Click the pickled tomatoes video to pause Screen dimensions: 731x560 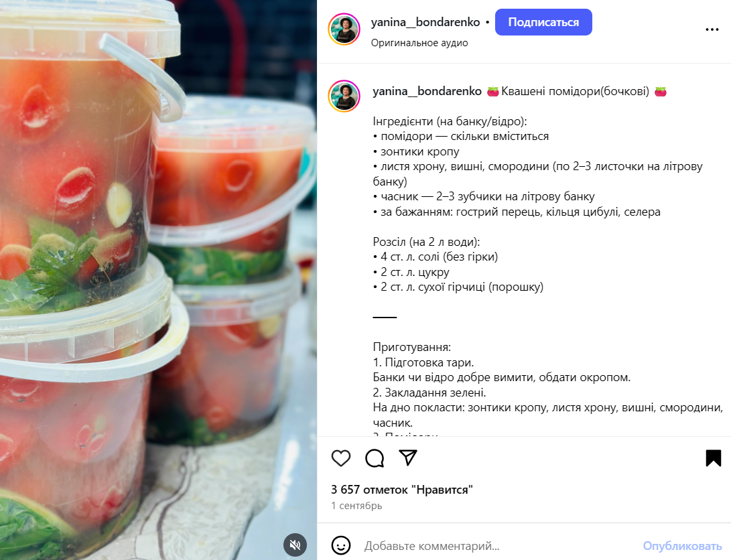pyautogui.click(x=159, y=280)
